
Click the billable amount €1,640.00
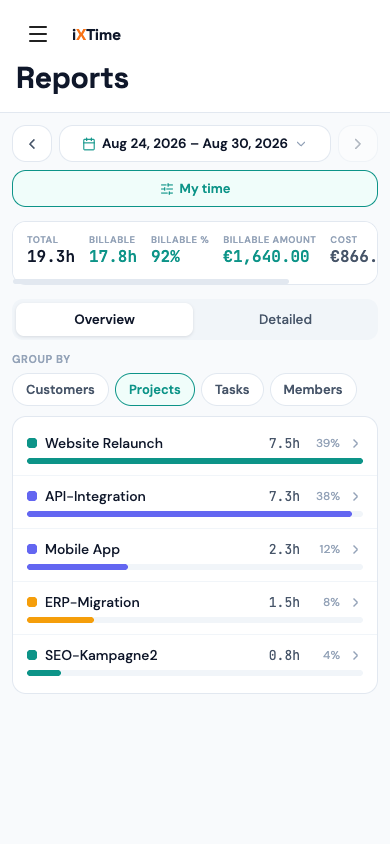point(266,257)
